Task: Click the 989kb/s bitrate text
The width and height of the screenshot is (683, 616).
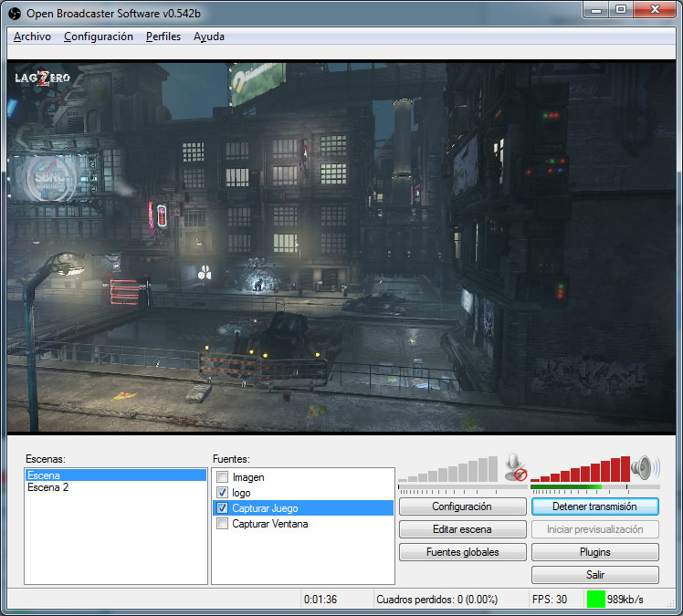Action: (625, 600)
